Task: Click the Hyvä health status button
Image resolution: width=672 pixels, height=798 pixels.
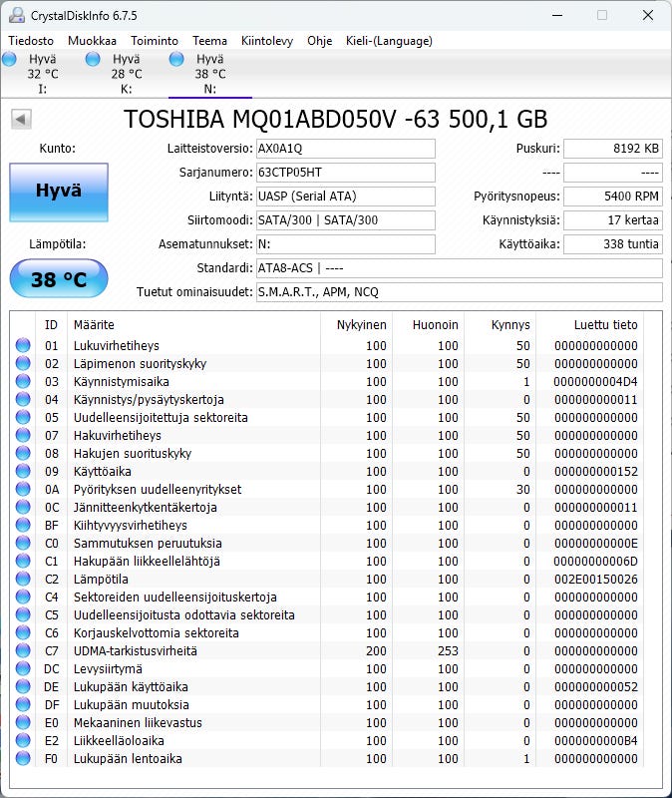Action: [59, 192]
